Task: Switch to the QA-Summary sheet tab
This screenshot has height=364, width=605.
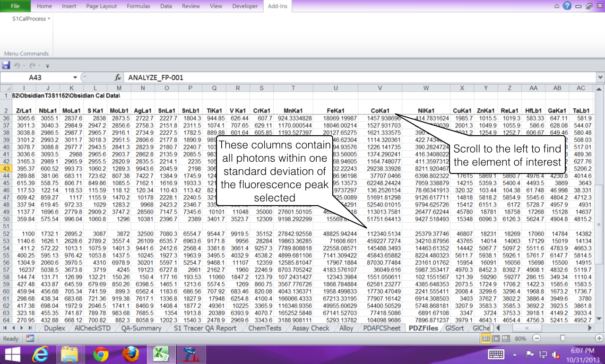Action: [141, 328]
